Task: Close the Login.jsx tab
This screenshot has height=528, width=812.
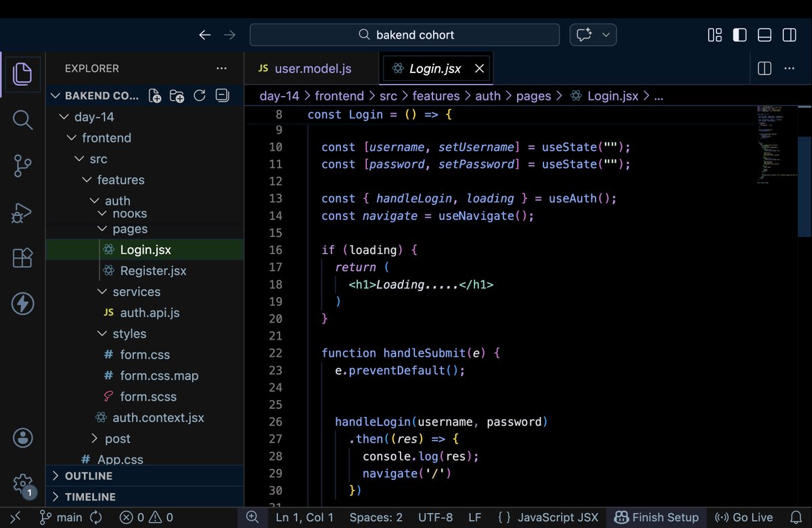Action: [479, 68]
